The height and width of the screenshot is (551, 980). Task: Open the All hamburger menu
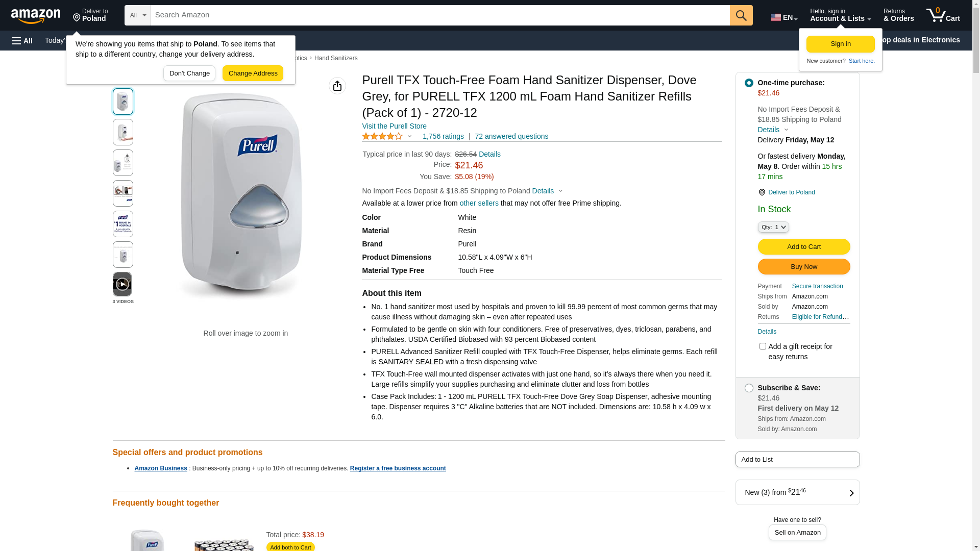point(22,40)
